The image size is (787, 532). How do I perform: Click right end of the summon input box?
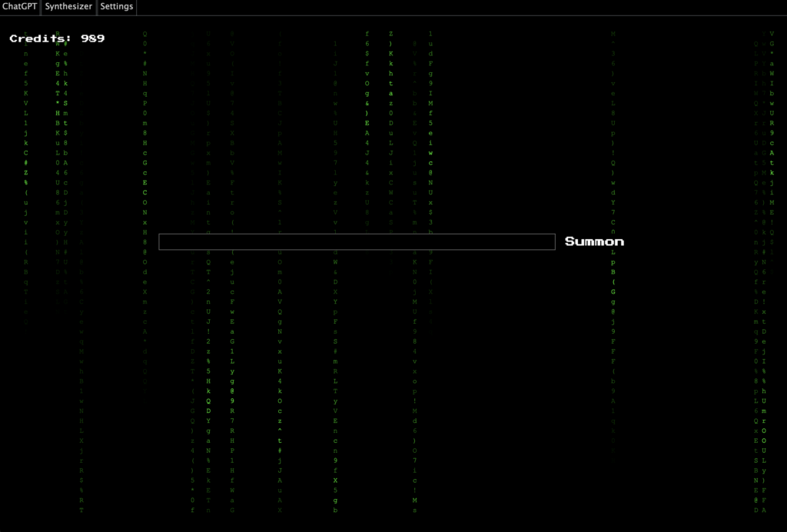[x=549, y=241]
